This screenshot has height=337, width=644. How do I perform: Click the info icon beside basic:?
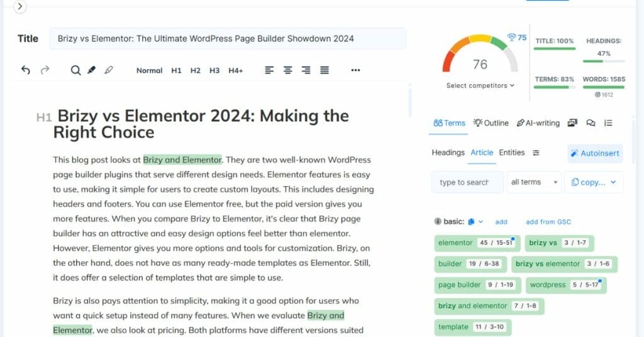click(x=438, y=222)
